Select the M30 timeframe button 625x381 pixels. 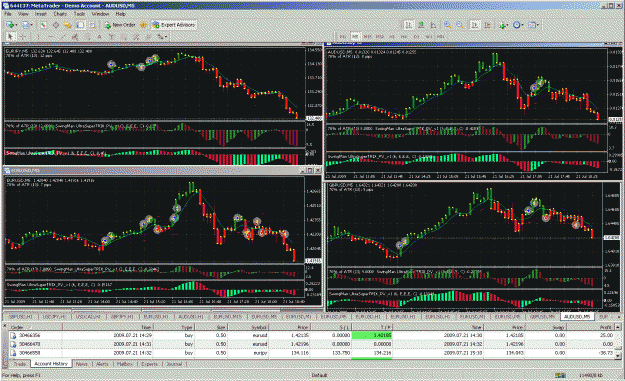pyautogui.click(x=379, y=37)
